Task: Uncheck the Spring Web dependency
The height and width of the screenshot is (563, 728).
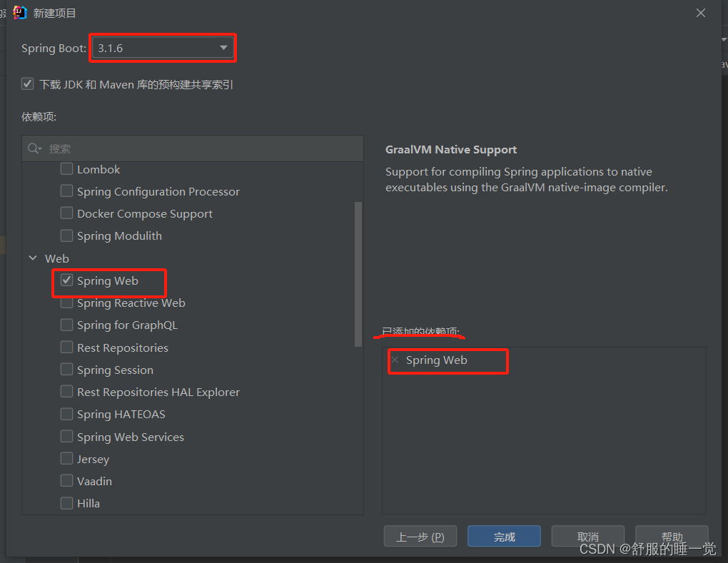Action: tap(66, 280)
